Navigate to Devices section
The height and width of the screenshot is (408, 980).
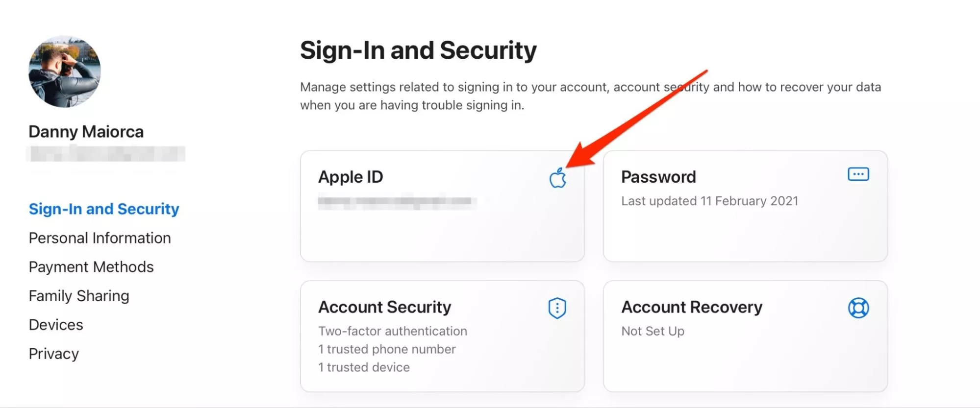pos(56,325)
